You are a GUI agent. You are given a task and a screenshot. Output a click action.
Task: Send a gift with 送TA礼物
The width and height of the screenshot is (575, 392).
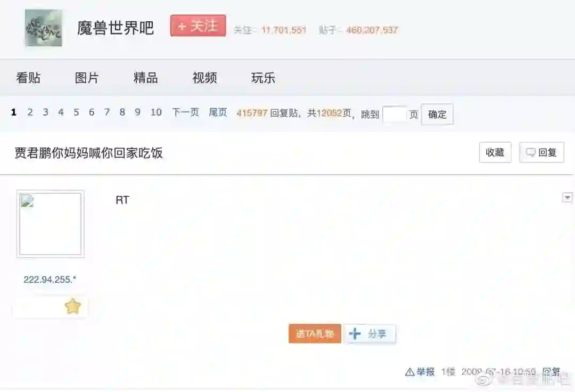coord(315,334)
